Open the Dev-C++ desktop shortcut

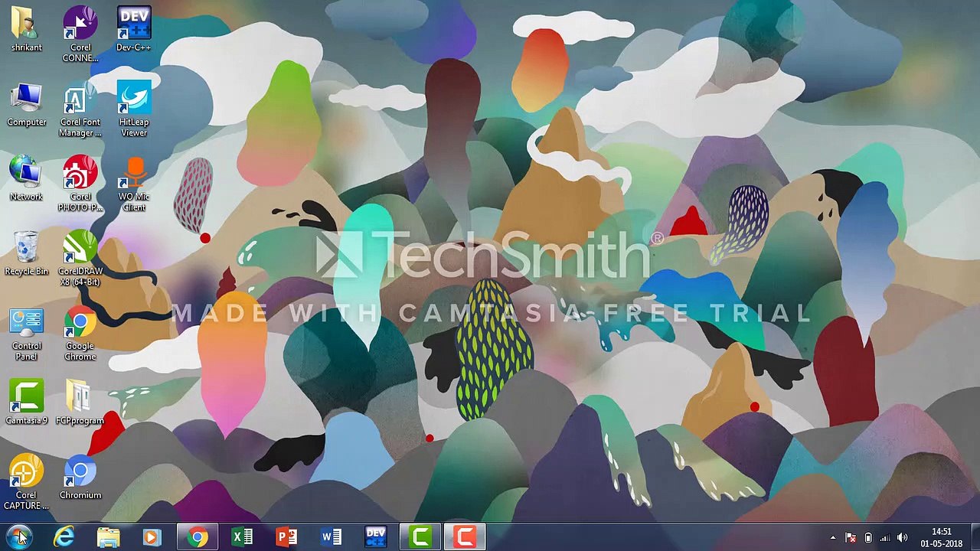point(134,24)
